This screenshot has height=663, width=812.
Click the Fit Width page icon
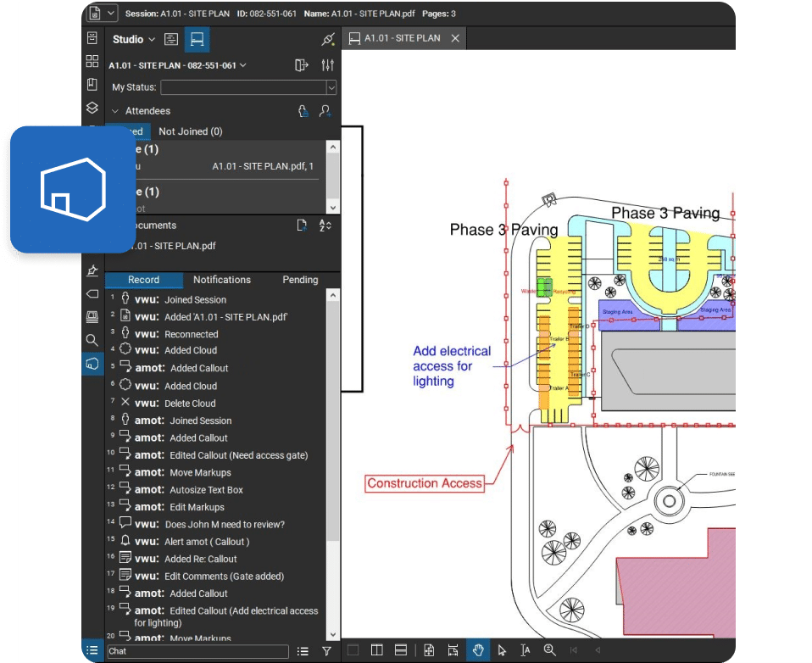pos(453,650)
